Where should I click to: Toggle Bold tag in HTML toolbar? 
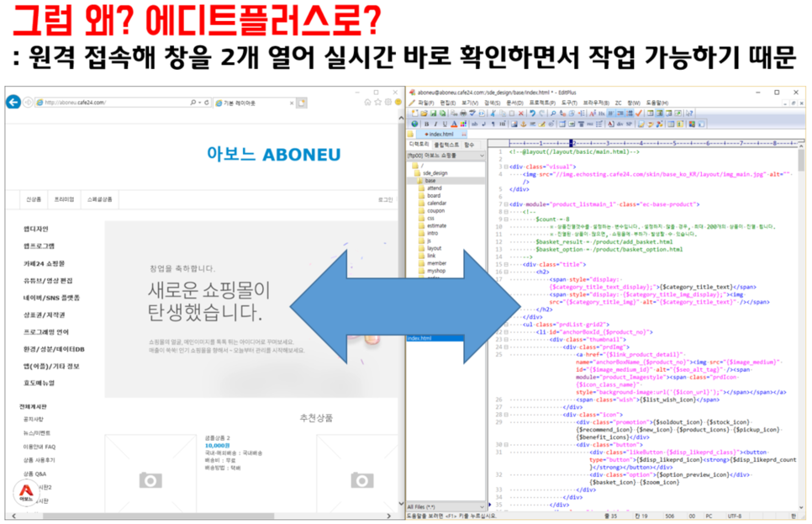coord(427,124)
